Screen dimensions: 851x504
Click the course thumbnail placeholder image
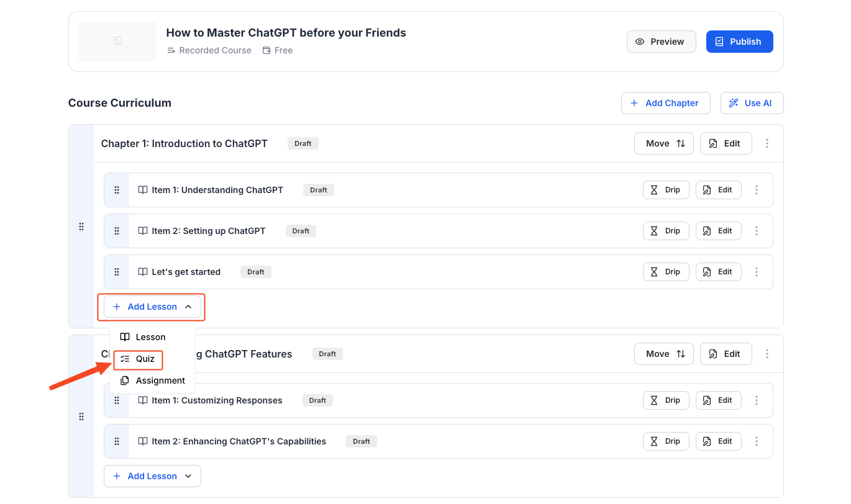117,42
